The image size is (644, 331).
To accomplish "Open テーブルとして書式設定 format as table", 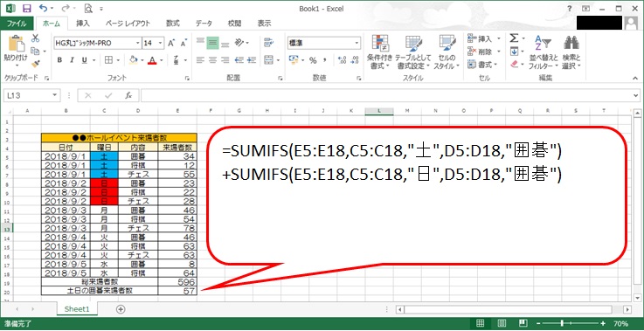I will (413, 52).
